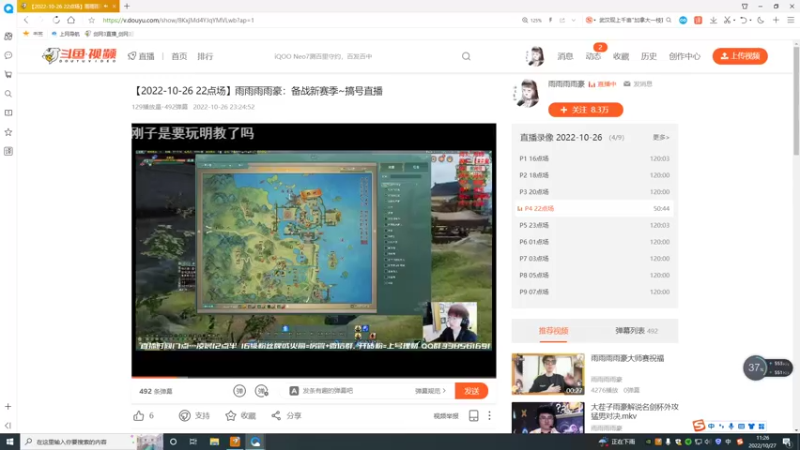
Task: Switch to 推荐视频 tab
Action: click(553, 331)
